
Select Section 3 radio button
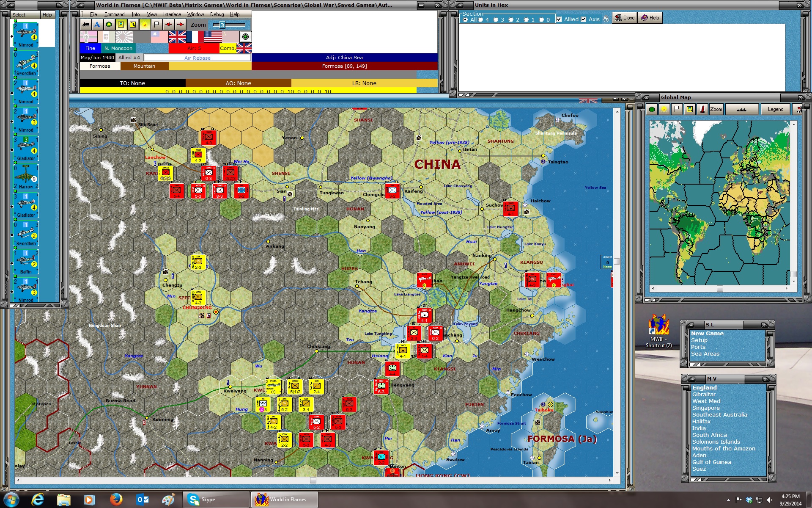click(x=496, y=19)
